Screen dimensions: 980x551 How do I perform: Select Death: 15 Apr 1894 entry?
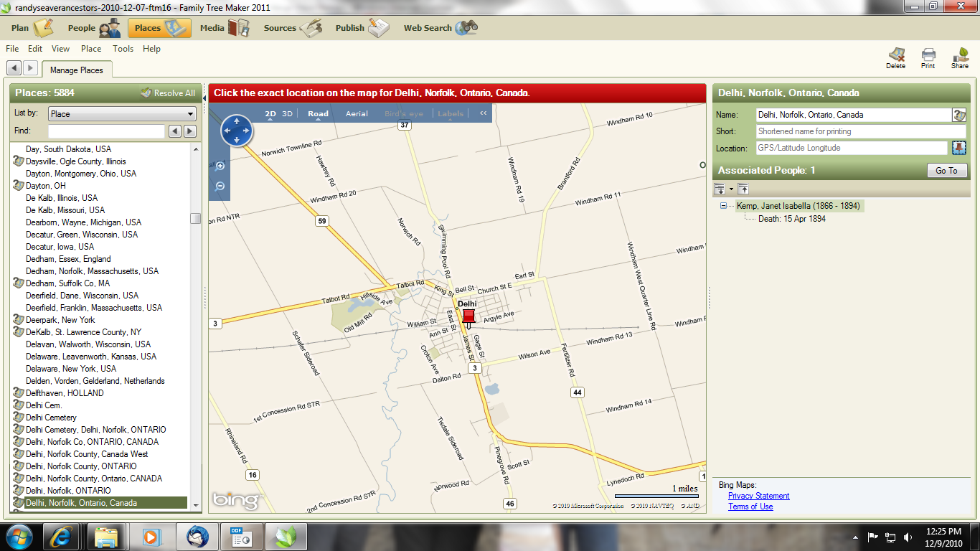pyautogui.click(x=792, y=219)
